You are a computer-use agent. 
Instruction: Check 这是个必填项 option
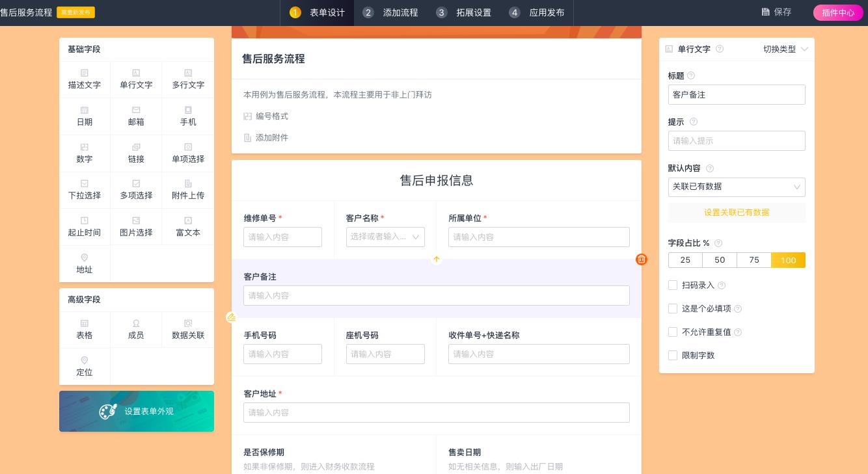[673, 308]
